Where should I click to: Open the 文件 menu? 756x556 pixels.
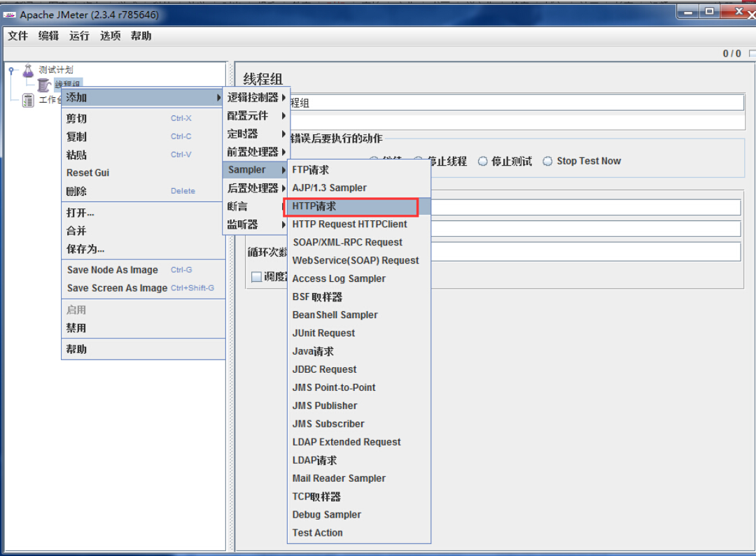[17, 36]
